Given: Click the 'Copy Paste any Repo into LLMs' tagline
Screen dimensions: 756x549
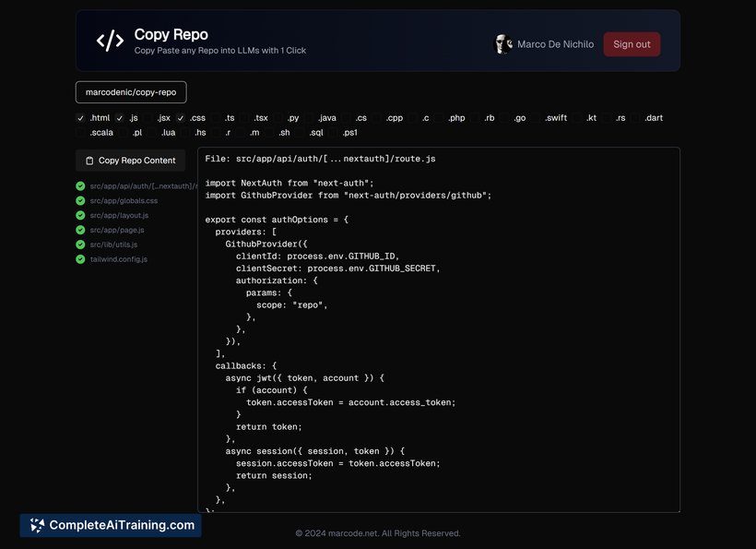Looking at the screenshot, I should (x=219, y=51).
